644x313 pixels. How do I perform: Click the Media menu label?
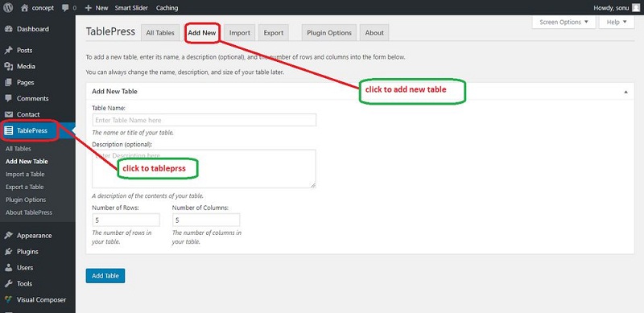26,66
